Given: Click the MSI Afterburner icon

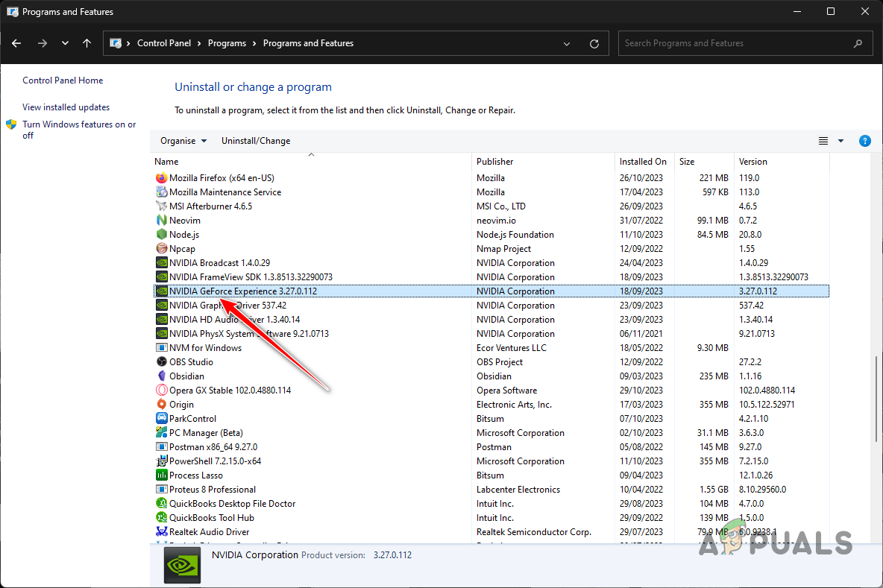Looking at the screenshot, I should (162, 206).
